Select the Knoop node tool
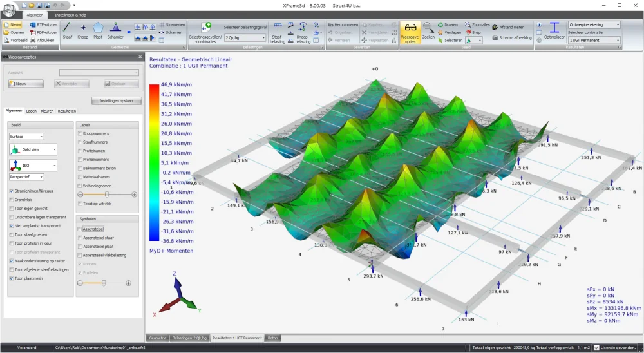 (x=83, y=31)
